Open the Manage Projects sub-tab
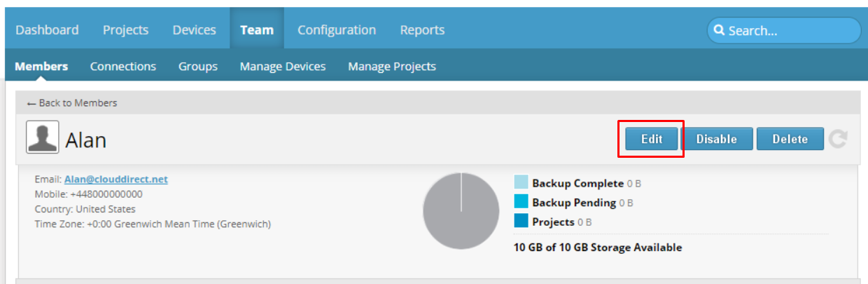 392,67
